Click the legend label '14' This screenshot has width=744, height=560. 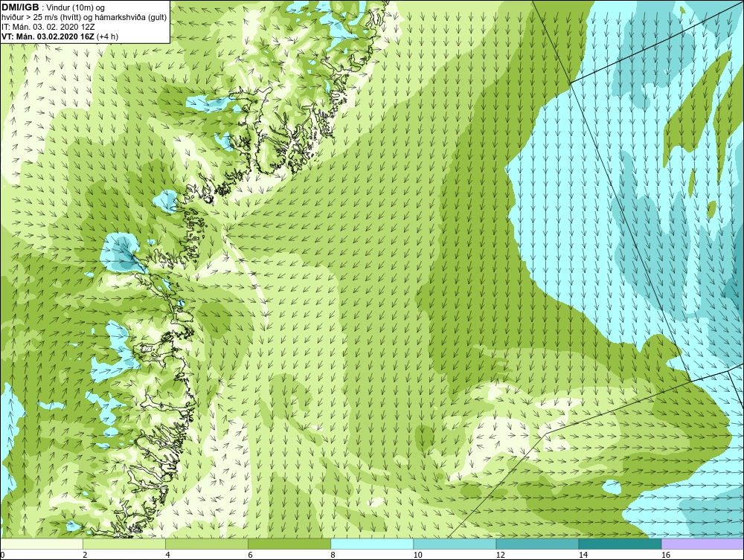point(583,555)
